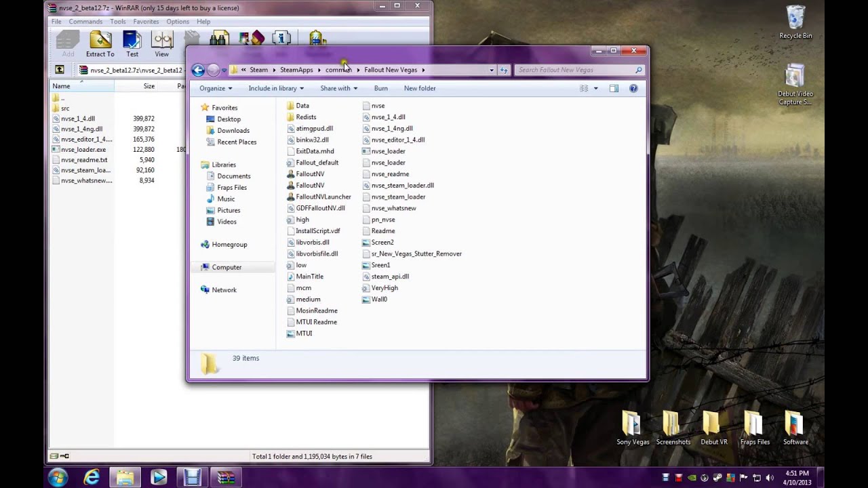Open the recent pages dropdown arrow
This screenshot has width=868, height=488.
pos(224,70)
